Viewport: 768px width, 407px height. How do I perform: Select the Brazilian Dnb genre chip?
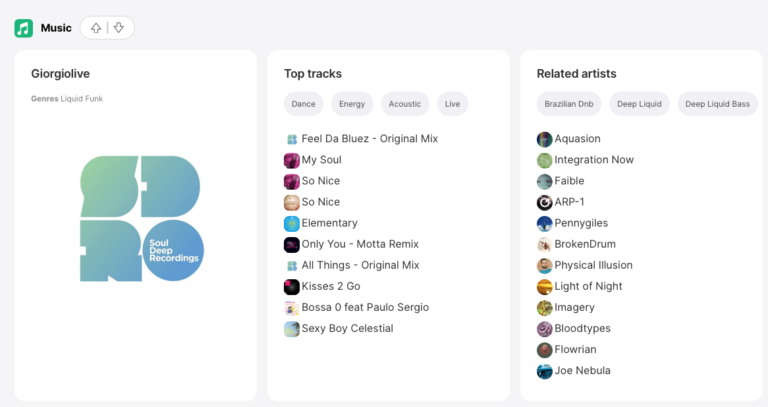click(x=569, y=104)
